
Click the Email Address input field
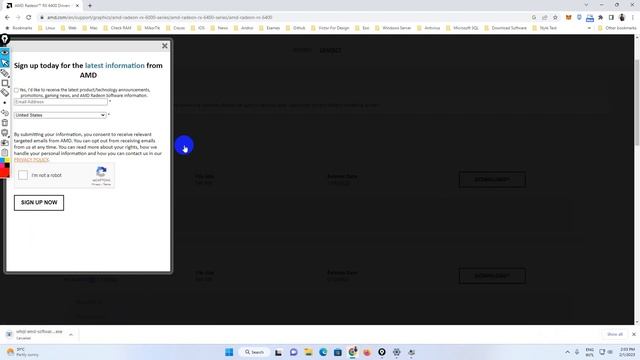point(61,102)
